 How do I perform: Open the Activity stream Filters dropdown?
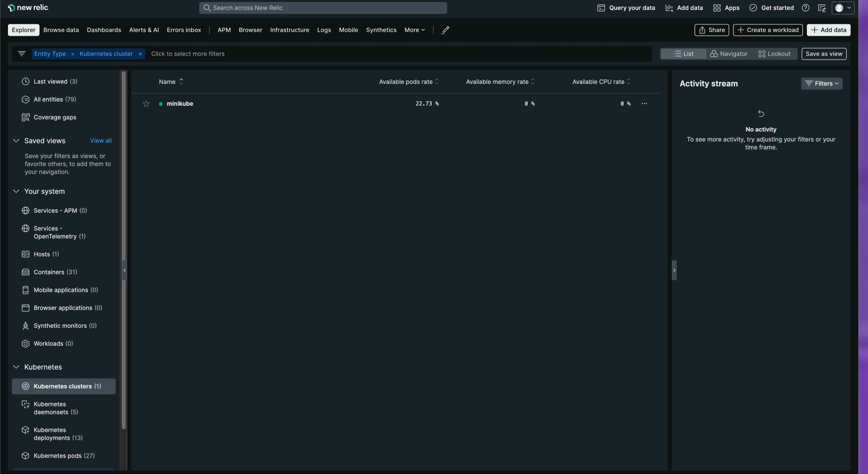[x=822, y=83]
